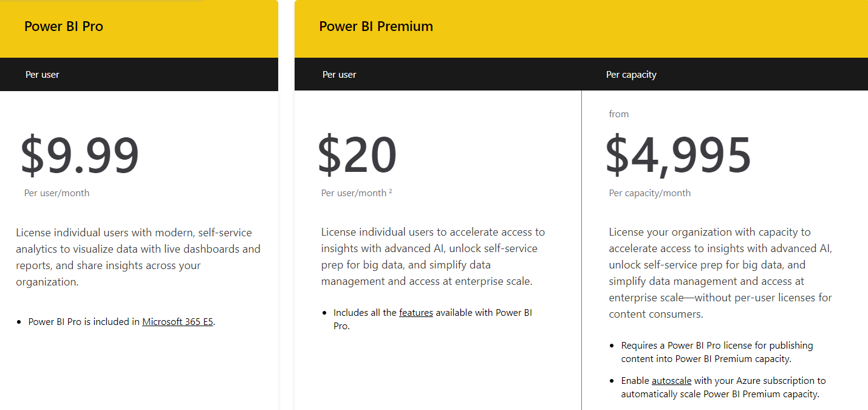Open the Microsoft 365 E5 link
This screenshot has height=410, width=868.
pyautogui.click(x=177, y=321)
